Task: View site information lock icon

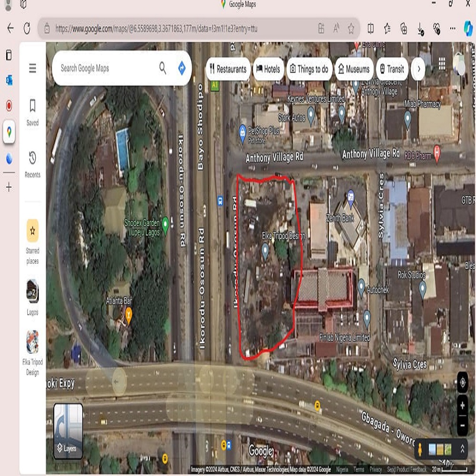Action: 47,29
